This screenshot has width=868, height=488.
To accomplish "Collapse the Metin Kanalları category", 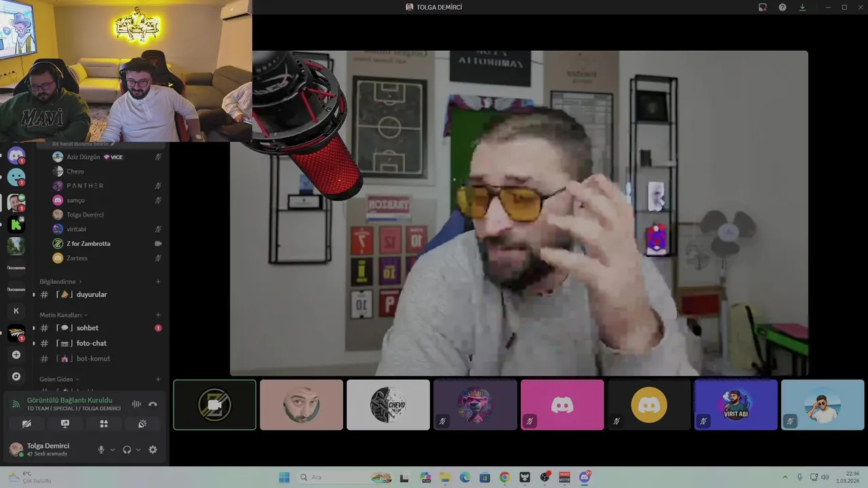I will (x=64, y=314).
